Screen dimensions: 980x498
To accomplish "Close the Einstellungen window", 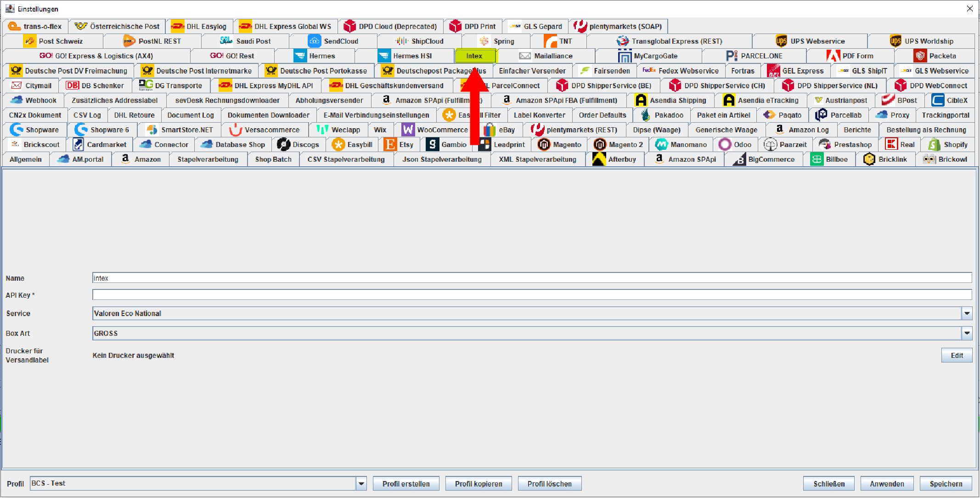I will click(969, 9).
